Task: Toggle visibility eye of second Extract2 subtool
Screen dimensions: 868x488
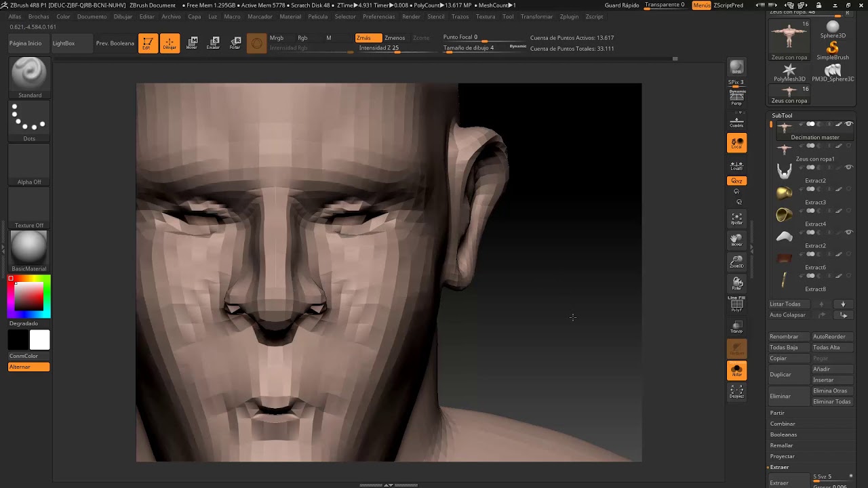Action: 848,232
